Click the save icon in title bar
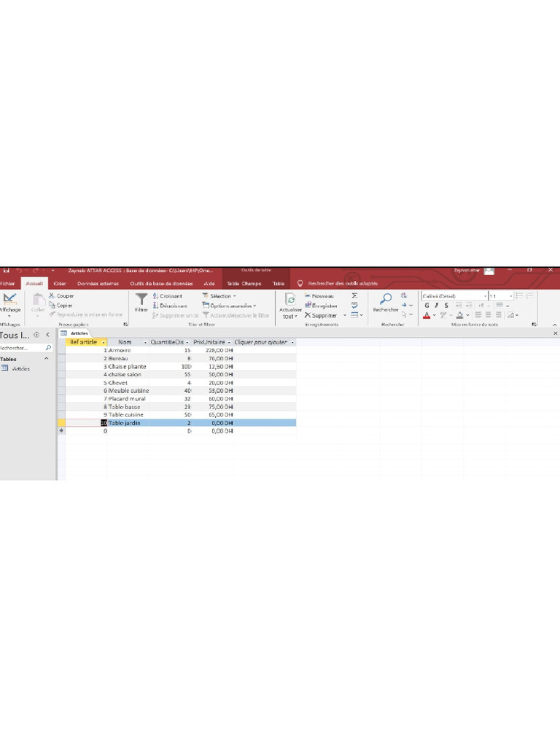560x747 pixels. [6, 270]
